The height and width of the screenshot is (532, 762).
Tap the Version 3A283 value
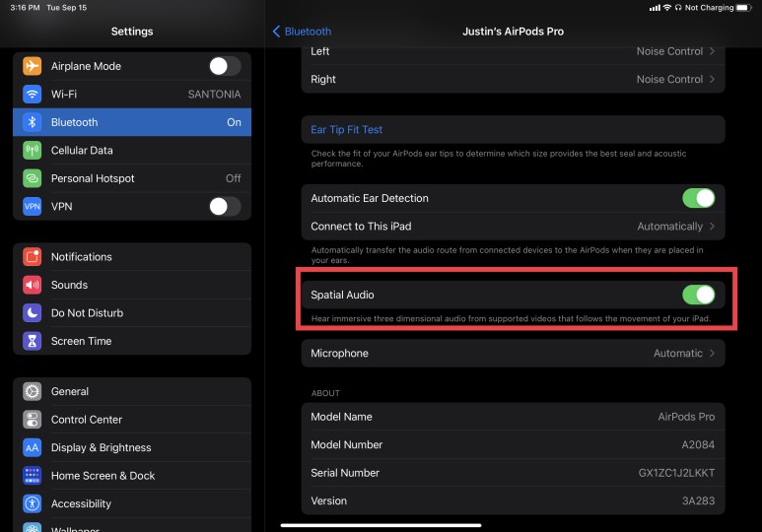pyautogui.click(x=698, y=500)
